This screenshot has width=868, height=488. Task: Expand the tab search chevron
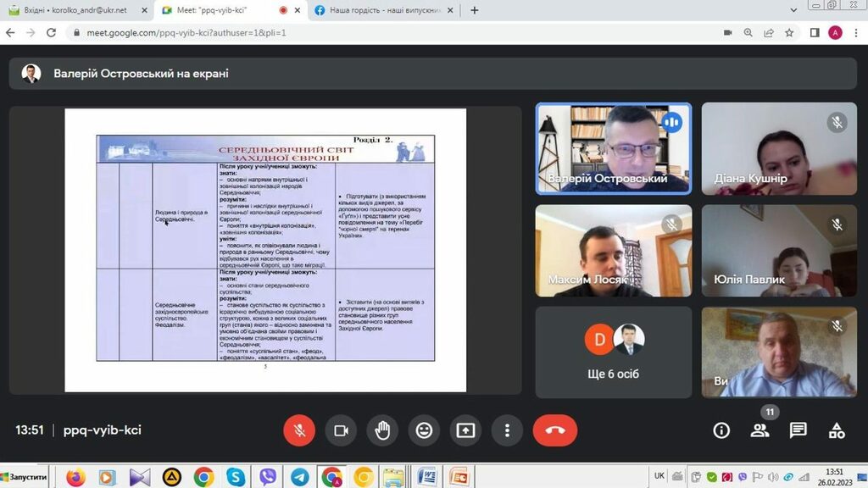coord(793,10)
